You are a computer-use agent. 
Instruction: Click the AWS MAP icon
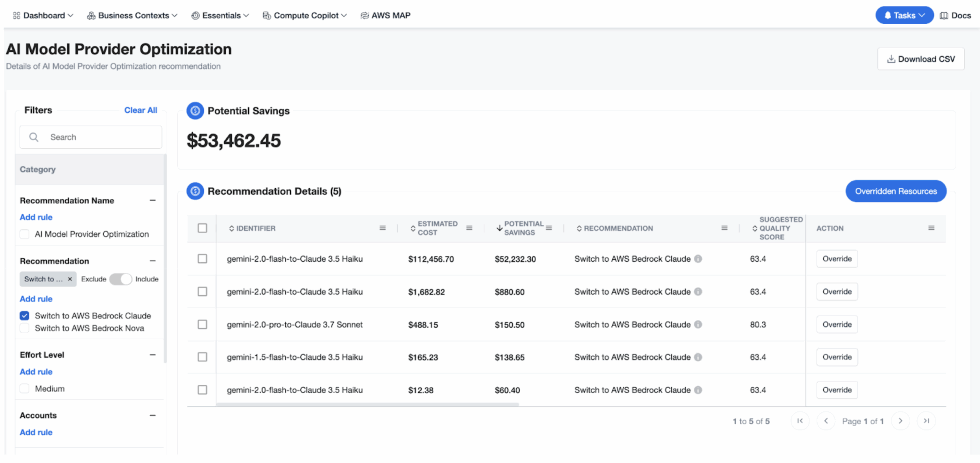tap(365, 15)
